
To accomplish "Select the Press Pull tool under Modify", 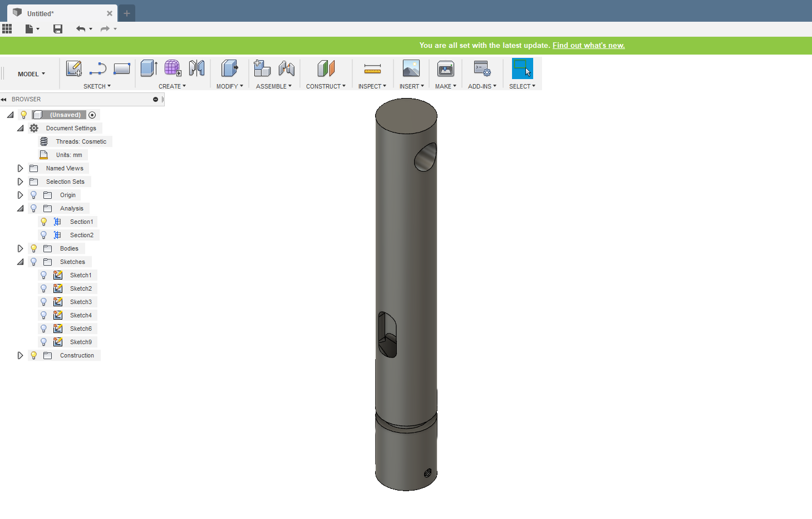I will click(229, 68).
